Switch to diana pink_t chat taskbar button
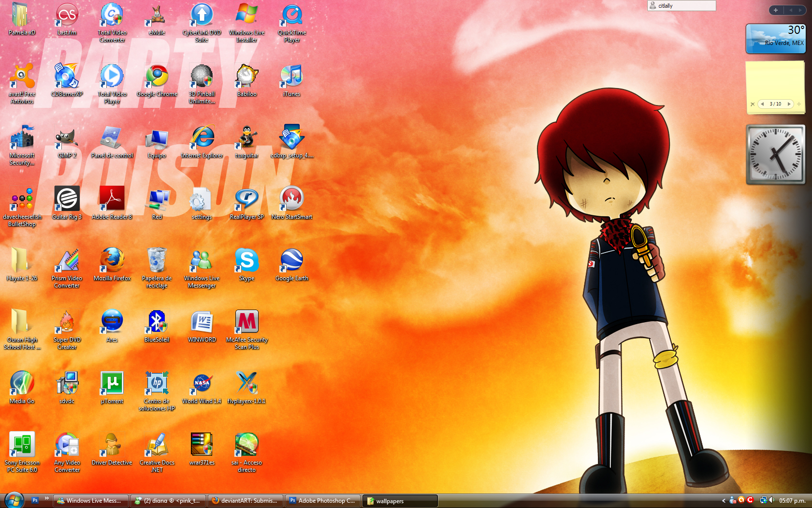 (x=168, y=501)
